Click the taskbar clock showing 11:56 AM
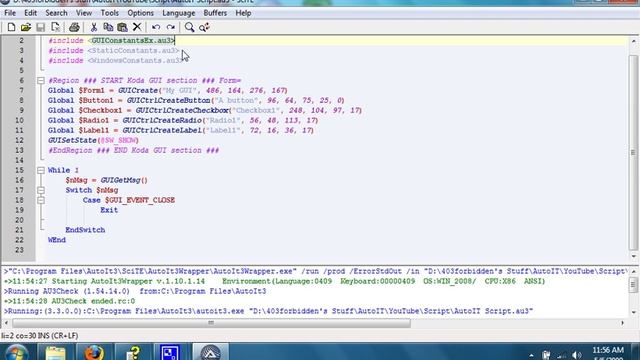This screenshot has height=360, width=640. 608,350
